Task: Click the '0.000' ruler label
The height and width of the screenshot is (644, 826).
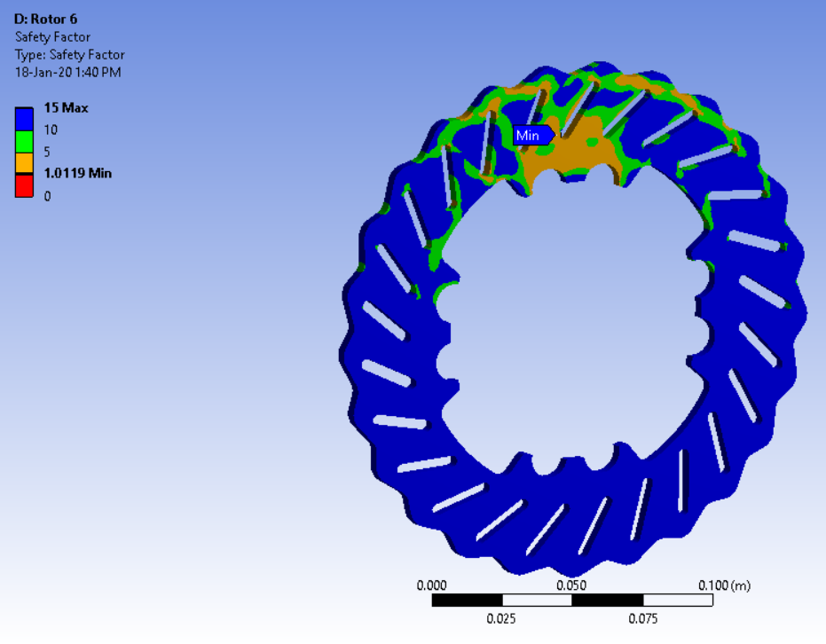Action: (x=431, y=585)
